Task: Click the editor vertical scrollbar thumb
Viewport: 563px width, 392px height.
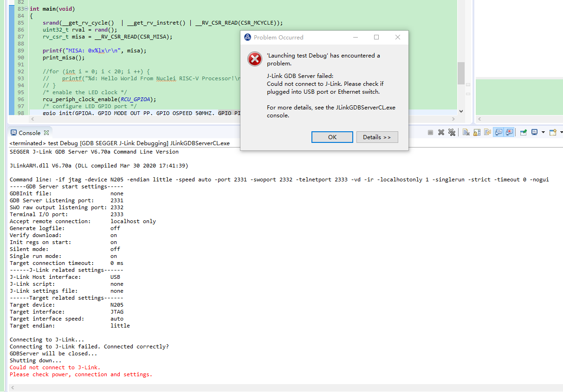Action: (x=461, y=73)
